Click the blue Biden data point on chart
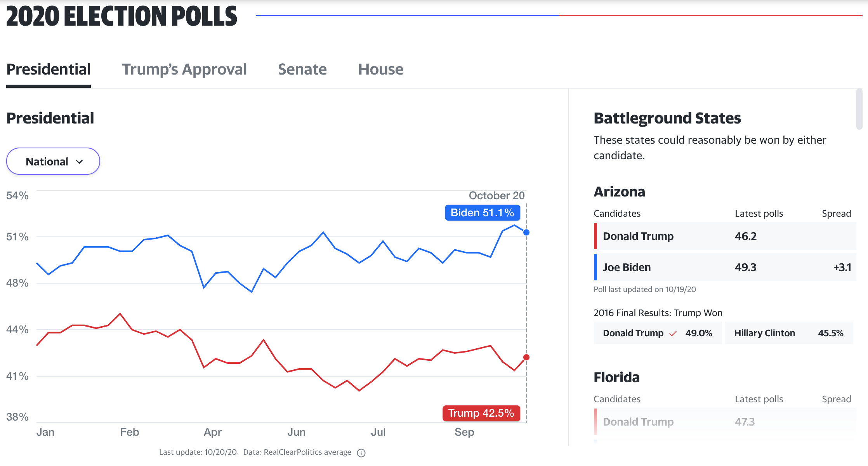The height and width of the screenshot is (466, 868). click(526, 232)
